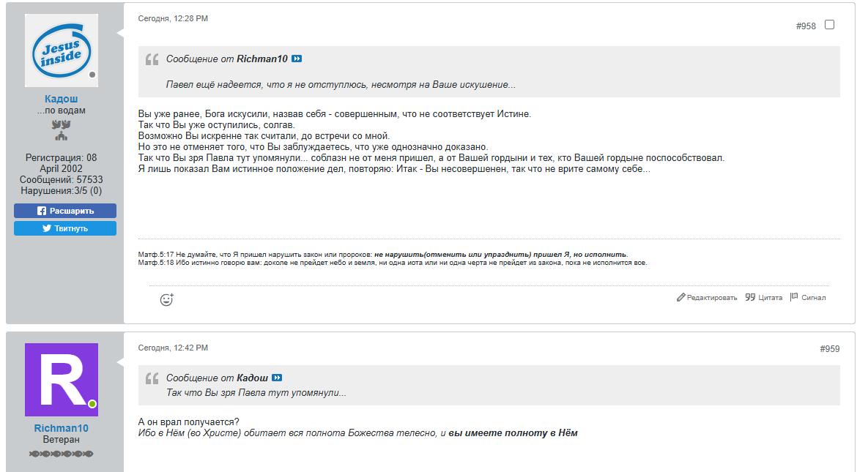Open Кадош's user profile name link
The image size is (868, 472).
click(61, 99)
